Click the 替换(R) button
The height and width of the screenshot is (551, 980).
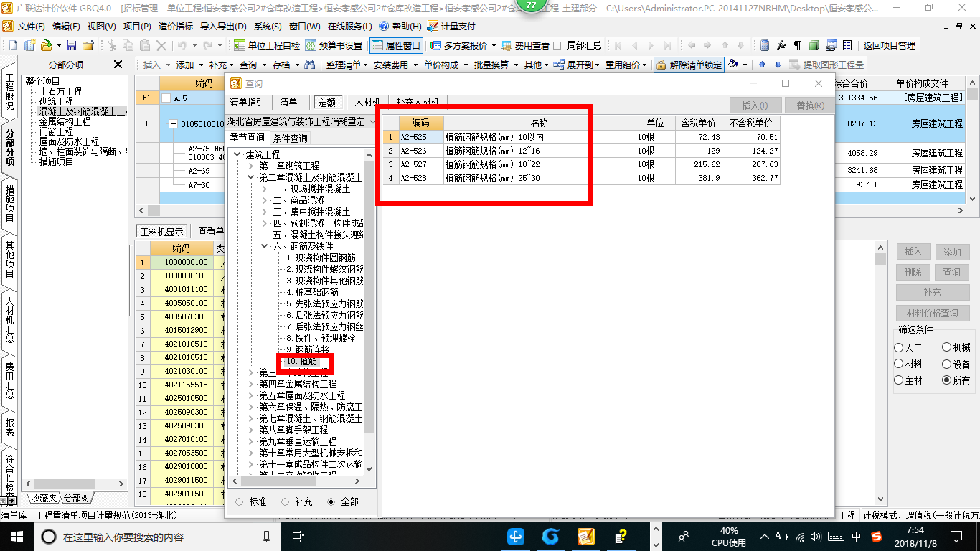pos(809,105)
